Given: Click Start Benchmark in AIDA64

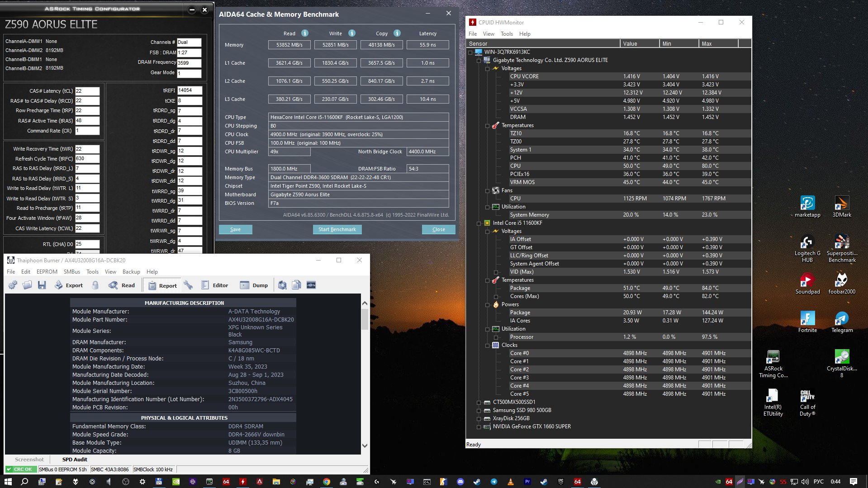Looking at the screenshot, I should pyautogui.click(x=337, y=229).
